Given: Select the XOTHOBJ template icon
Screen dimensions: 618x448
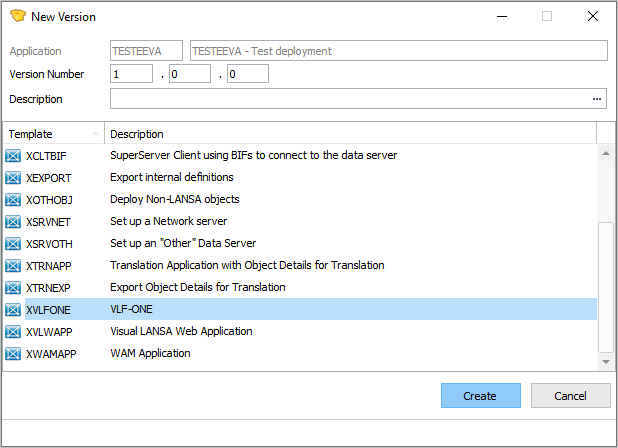Looking at the screenshot, I should [13, 200].
